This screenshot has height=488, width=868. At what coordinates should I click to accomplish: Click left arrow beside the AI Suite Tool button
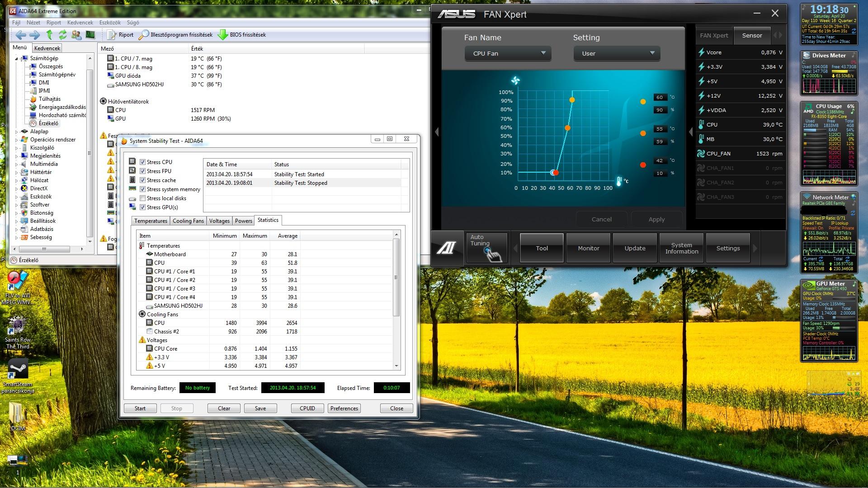(x=515, y=248)
